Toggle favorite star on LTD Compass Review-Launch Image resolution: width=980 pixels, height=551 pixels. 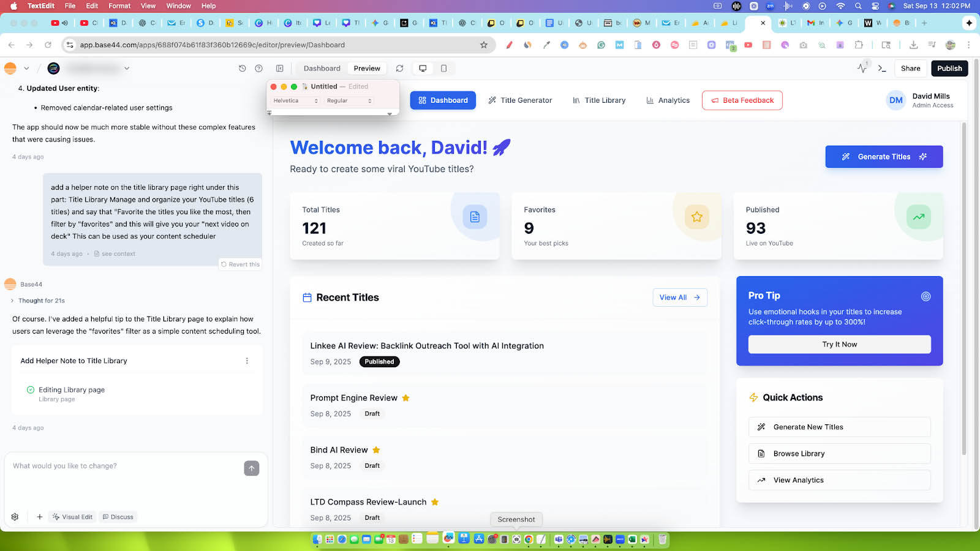[435, 502]
